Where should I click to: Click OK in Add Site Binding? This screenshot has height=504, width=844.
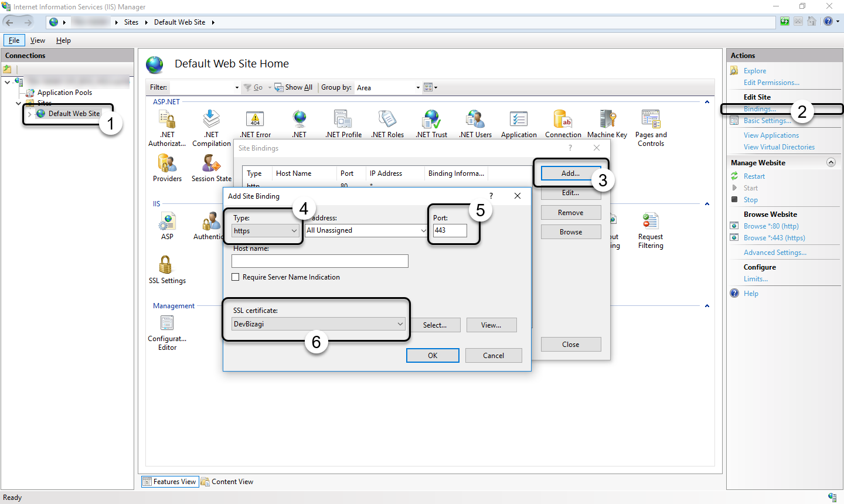pos(433,356)
